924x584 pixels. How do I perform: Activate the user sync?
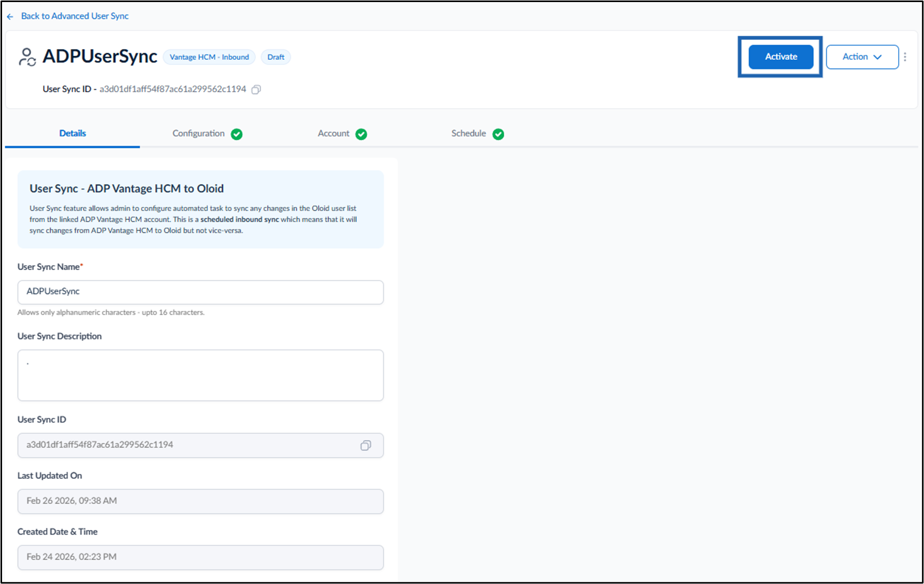point(781,57)
